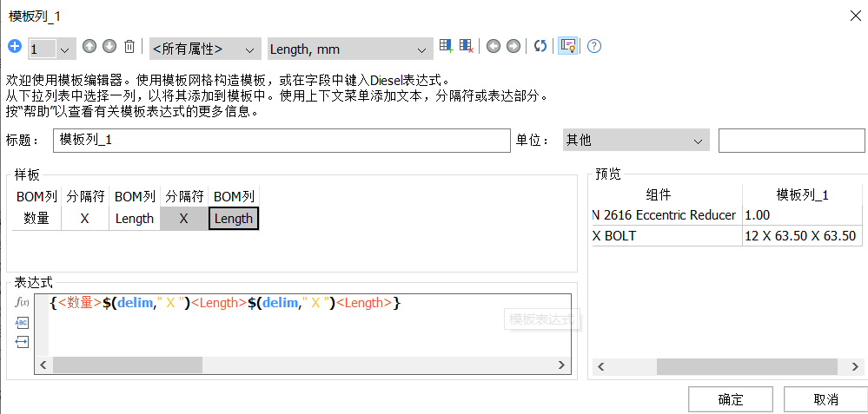The height and width of the screenshot is (414, 868).
Task: Open help with the question mark icon
Action: [594, 46]
